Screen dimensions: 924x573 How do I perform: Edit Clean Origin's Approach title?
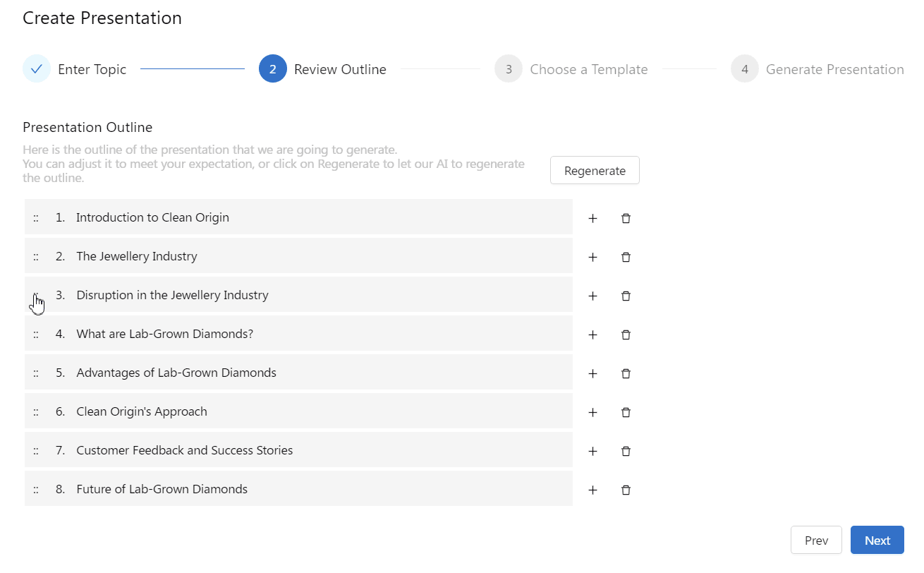(142, 411)
